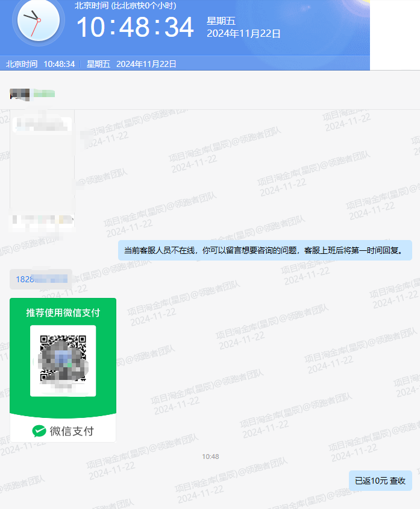Click the blurred contact name beside the avatar

(x=44, y=93)
